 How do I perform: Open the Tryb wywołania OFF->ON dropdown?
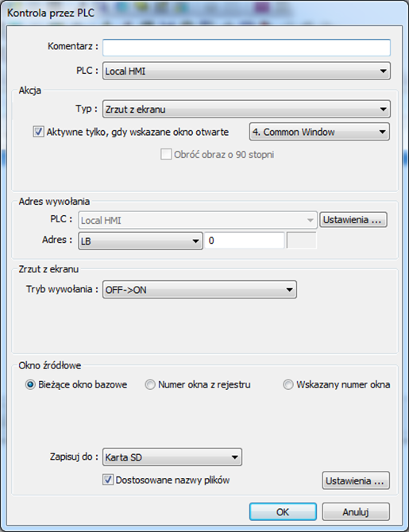coord(199,290)
